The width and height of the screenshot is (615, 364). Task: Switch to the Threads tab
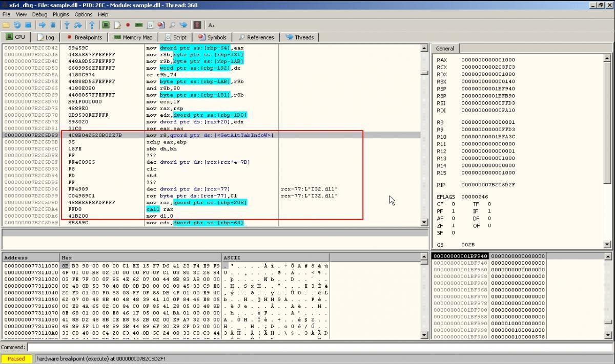300,37
